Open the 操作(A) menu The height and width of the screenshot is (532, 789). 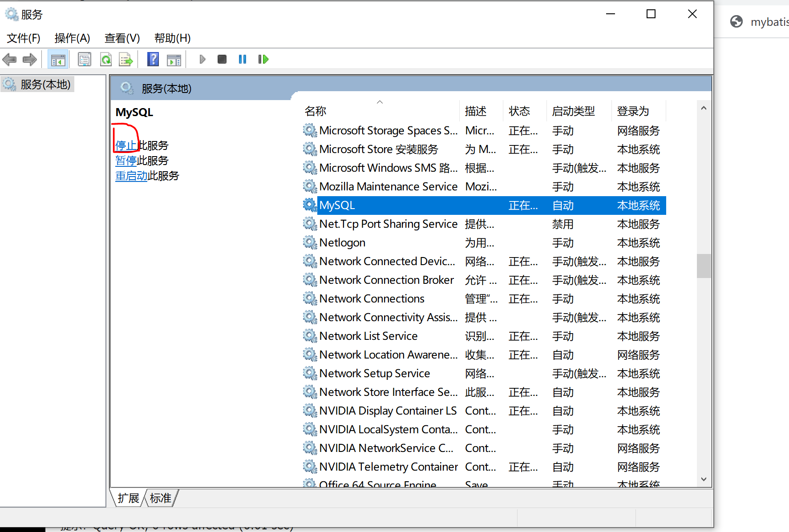point(72,38)
